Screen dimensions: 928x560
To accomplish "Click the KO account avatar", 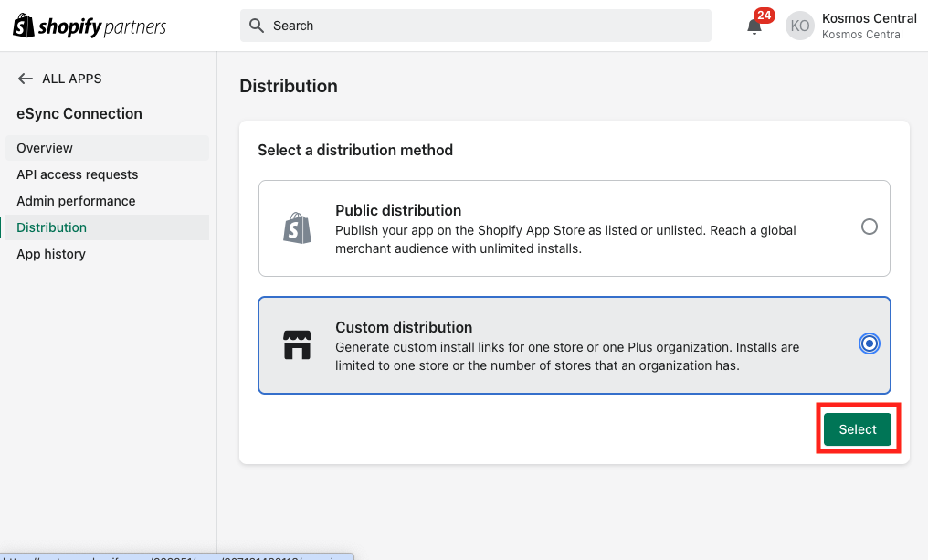I will tap(800, 26).
